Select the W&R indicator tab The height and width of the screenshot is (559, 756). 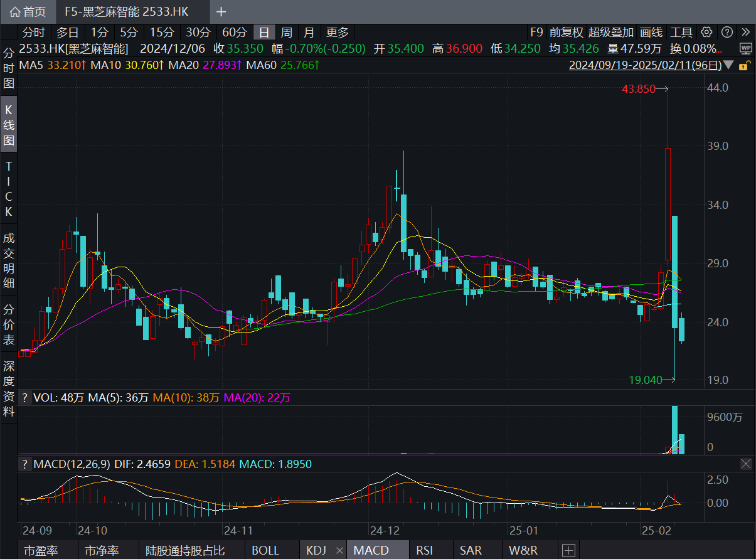click(x=523, y=550)
